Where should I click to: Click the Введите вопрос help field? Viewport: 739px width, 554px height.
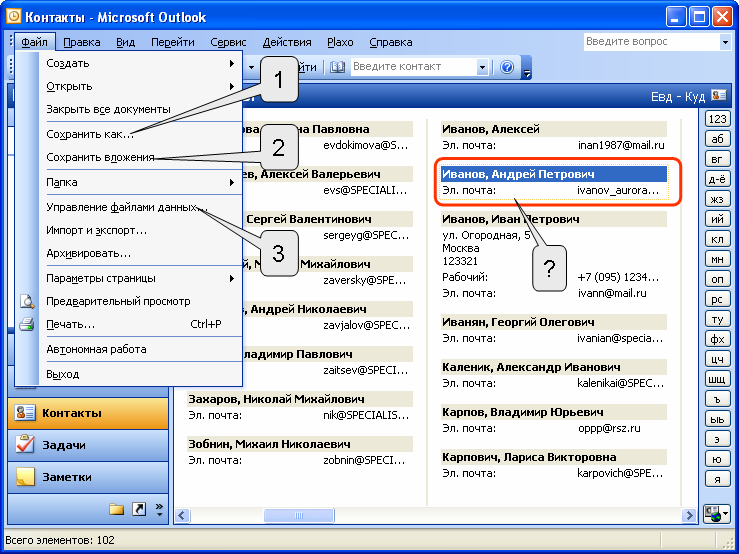pos(651,42)
